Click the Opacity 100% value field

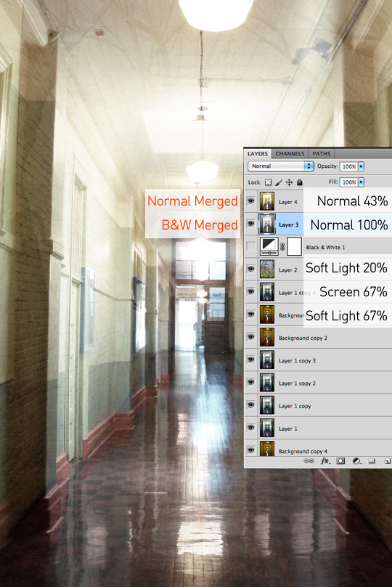pos(348,166)
